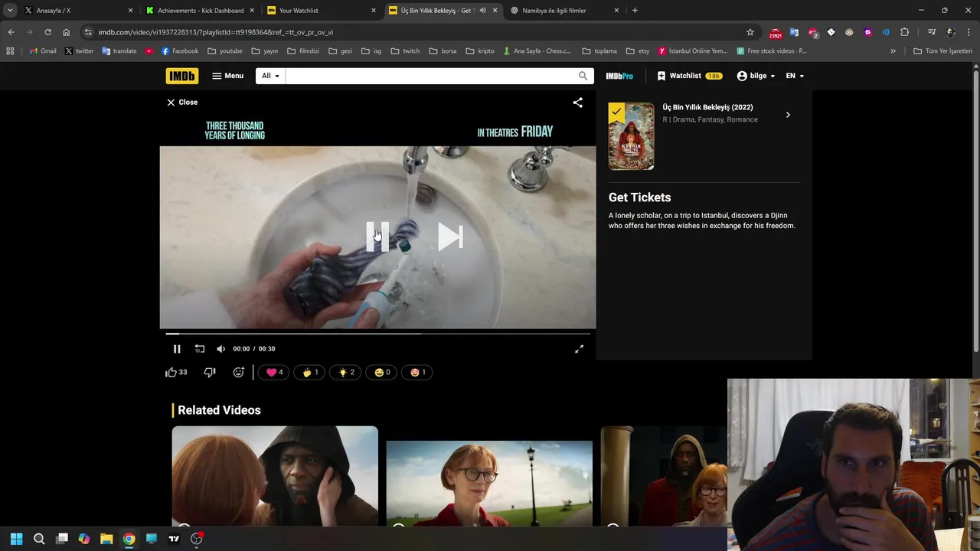Screen dimensions: 980x551
Task: Toggle watchlist ribbon on the movie poster
Action: click(616, 112)
